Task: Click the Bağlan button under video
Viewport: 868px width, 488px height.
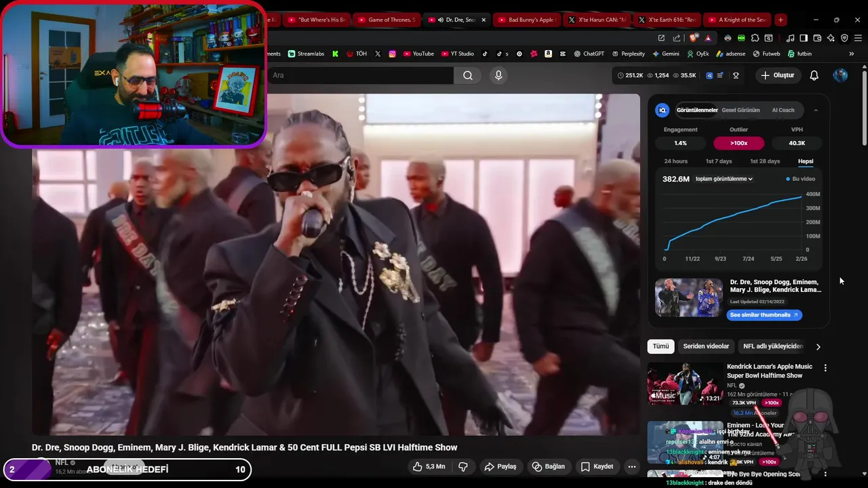Action: click(x=549, y=466)
